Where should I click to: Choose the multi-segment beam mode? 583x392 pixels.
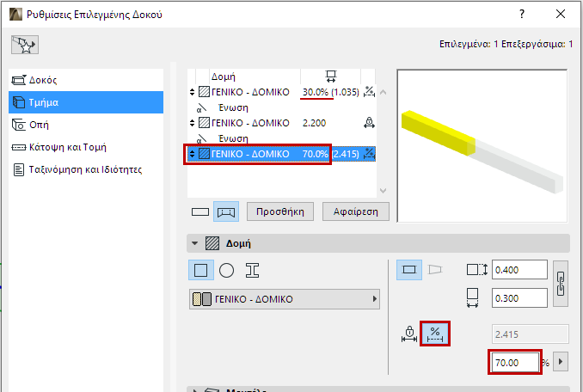pyautogui.click(x=226, y=211)
